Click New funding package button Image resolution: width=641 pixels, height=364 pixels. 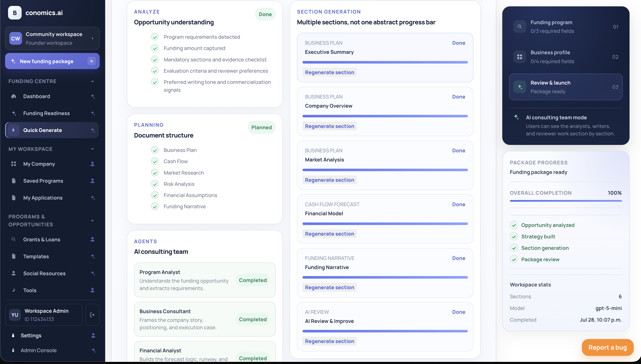[x=52, y=61]
